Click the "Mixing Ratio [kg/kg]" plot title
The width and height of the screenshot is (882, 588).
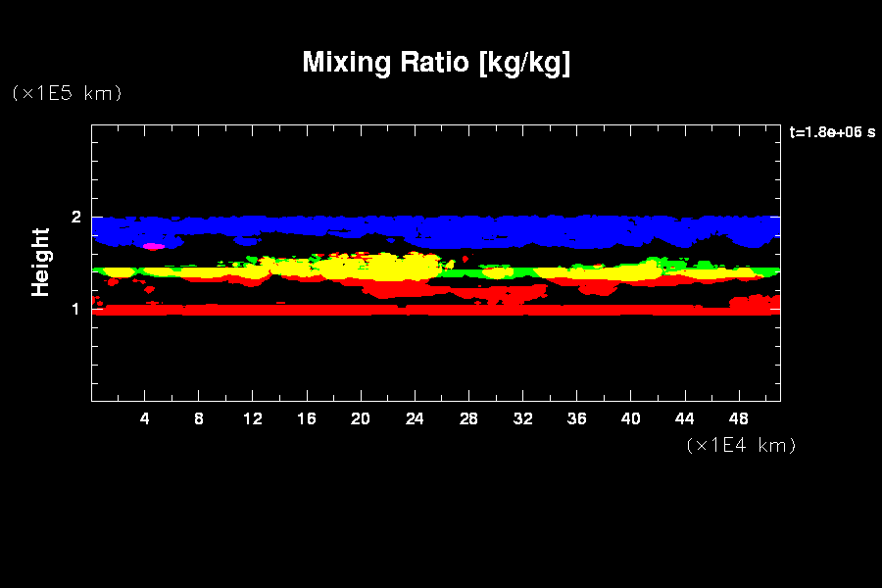click(x=436, y=63)
